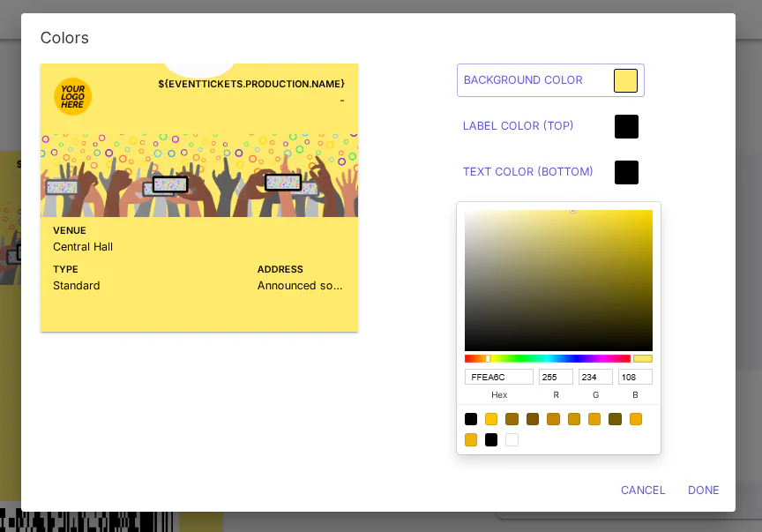Click the ${EVENTTICKETS.PRODUCTION.NAME} text on ticket preview
This screenshot has height=532, width=762.
coord(251,84)
